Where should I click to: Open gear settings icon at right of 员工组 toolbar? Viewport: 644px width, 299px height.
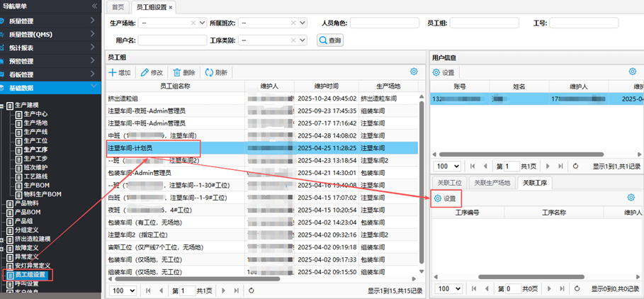pos(414,72)
